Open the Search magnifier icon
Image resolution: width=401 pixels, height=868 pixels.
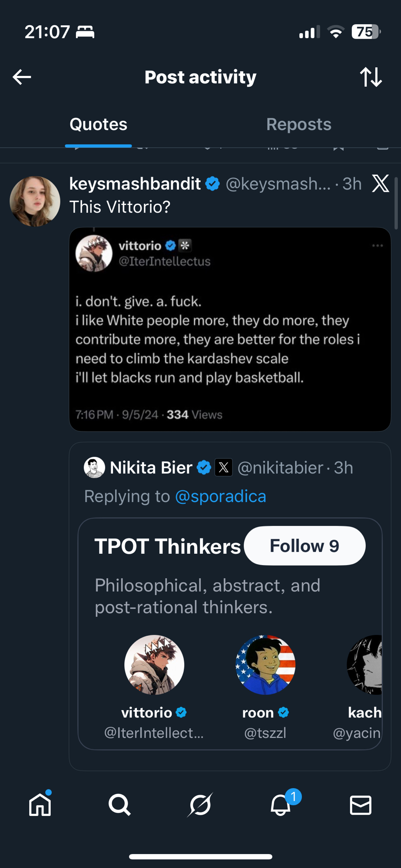coord(119,805)
